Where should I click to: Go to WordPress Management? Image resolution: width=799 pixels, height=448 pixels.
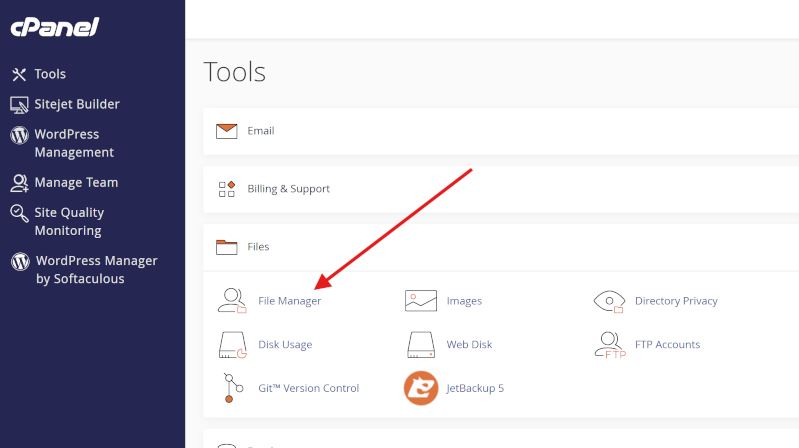coord(74,143)
